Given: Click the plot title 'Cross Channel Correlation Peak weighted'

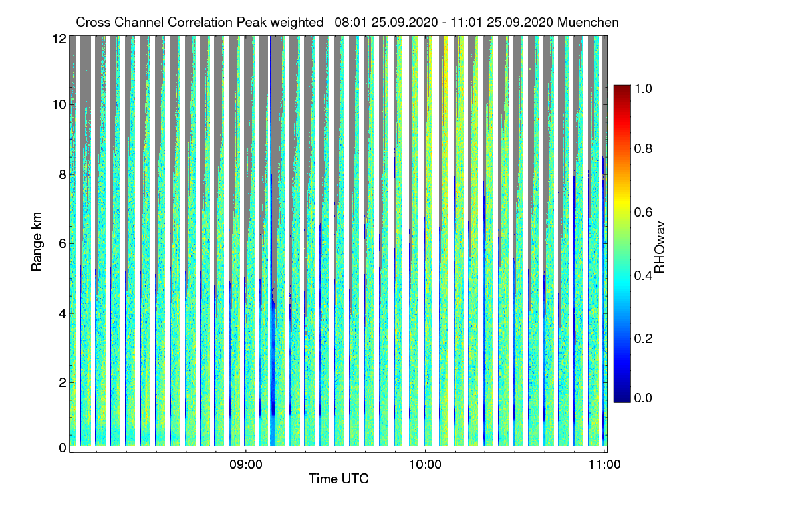Looking at the screenshot, I should tap(199, 22).
